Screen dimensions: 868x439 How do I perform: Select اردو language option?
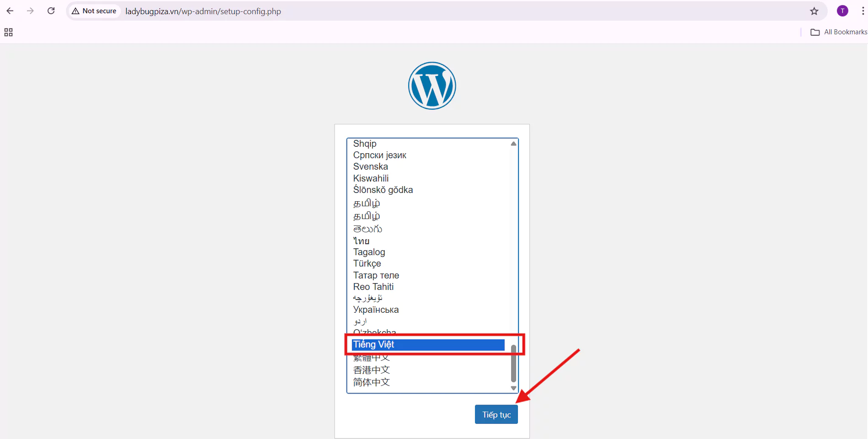click(428, 321)
